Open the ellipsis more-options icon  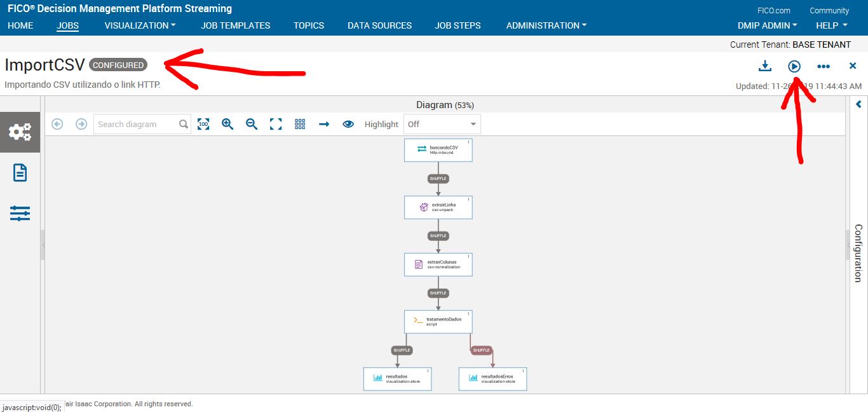coord(824,65)
